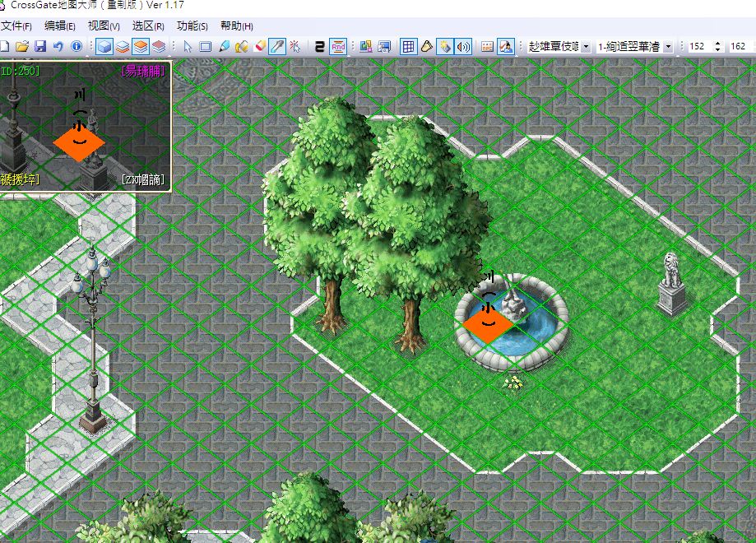This screenshot has height=543, width=756.
Task: Save the map with floppy disk icon
Action: [x=40, y=46]
